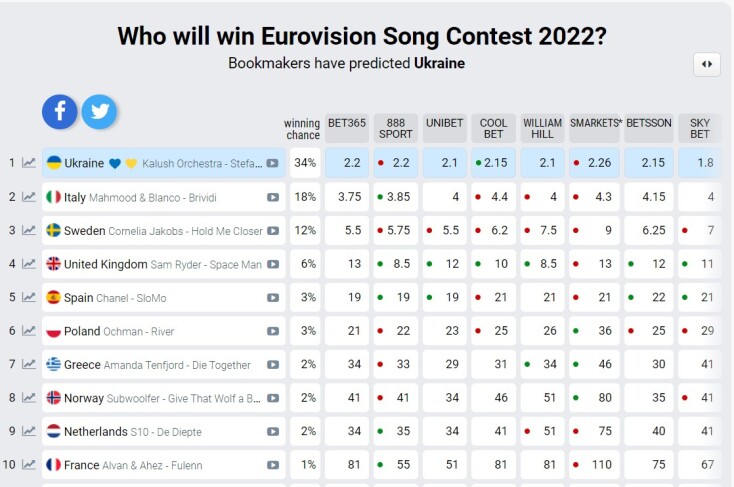Viewport: 734px width, 487px height.
Task: Open the odds trend chart for Italy
Action: tap(29, 197)
